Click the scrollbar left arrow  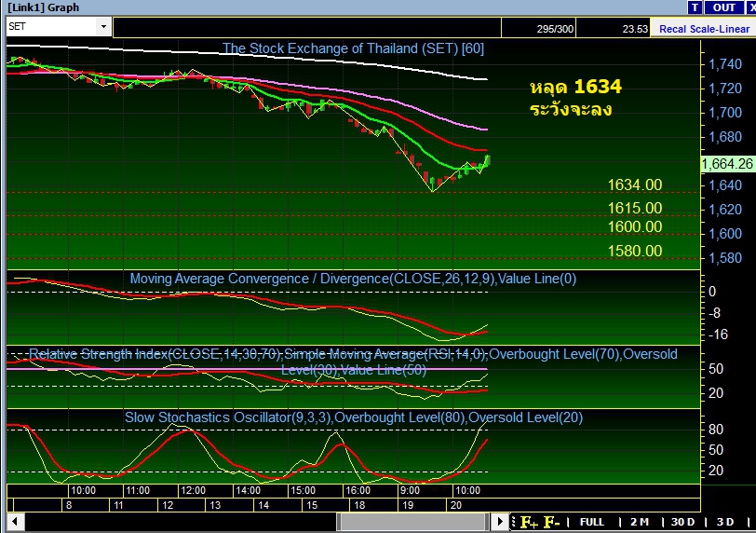click(15, 522)
